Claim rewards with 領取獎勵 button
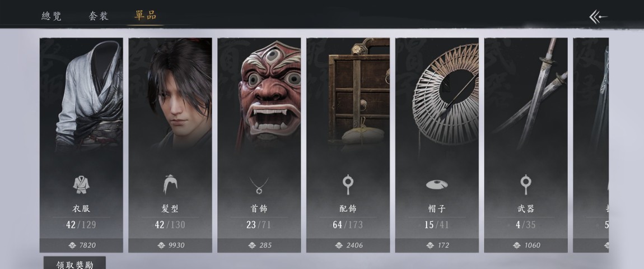 [74, 263]
